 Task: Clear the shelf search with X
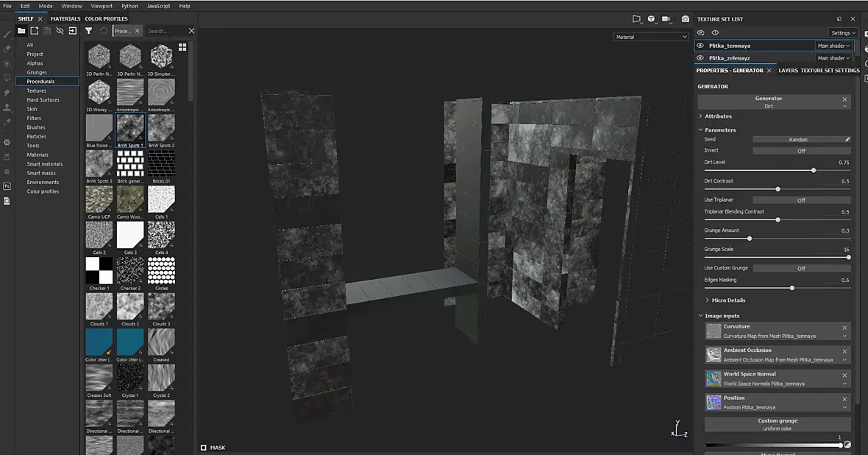click(x=191, y=31)
